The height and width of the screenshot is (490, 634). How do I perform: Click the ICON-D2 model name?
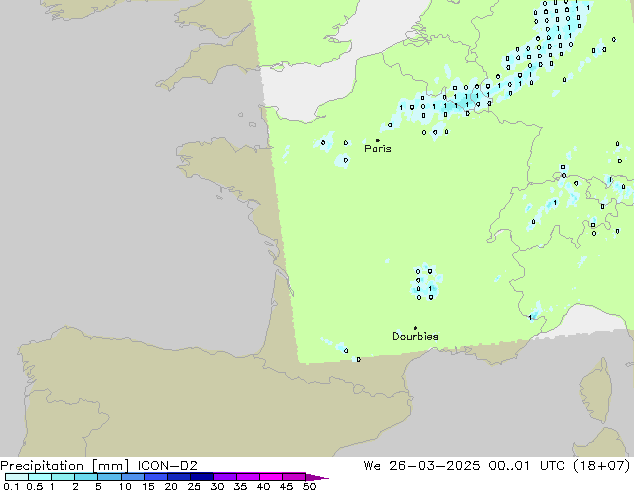[167, 466]
